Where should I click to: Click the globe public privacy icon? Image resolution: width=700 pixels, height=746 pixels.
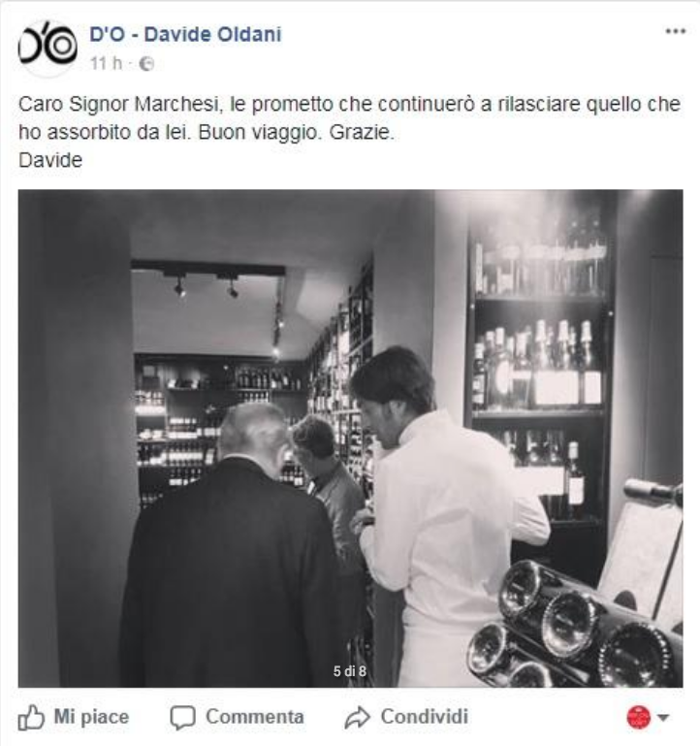tap(147, 64)
